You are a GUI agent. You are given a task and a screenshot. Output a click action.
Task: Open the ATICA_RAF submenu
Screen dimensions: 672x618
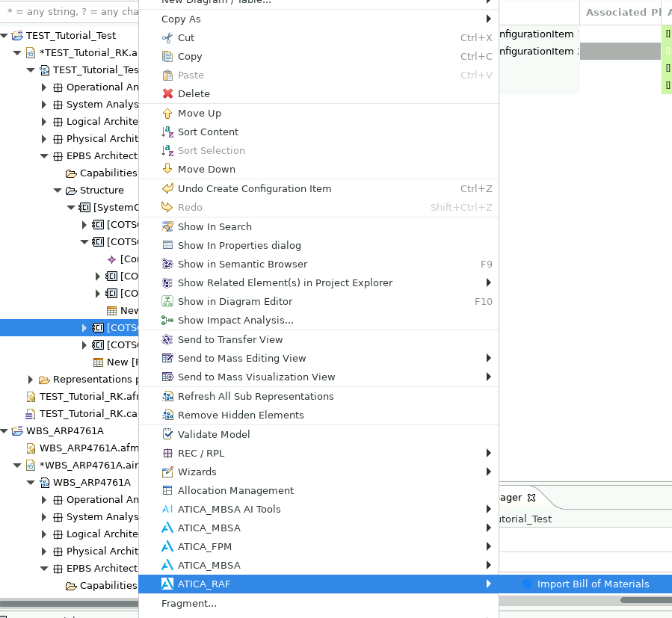318,584
